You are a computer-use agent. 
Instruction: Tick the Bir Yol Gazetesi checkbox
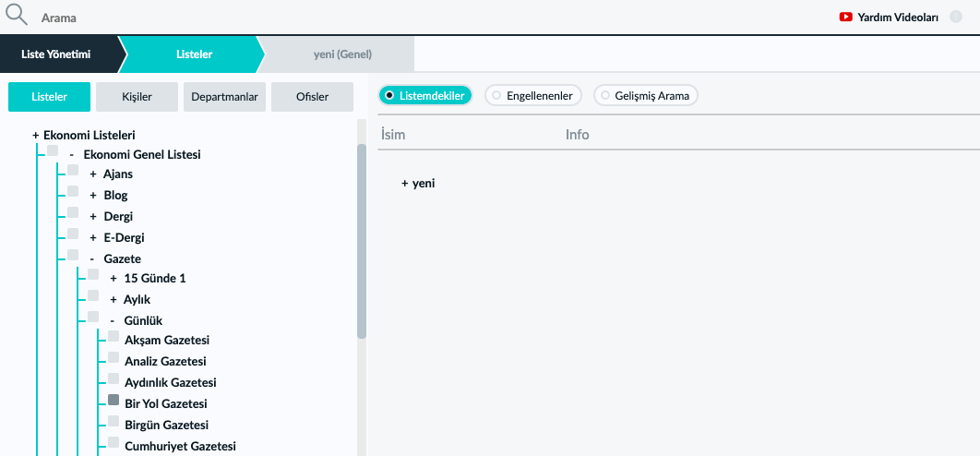click(114, 400)
